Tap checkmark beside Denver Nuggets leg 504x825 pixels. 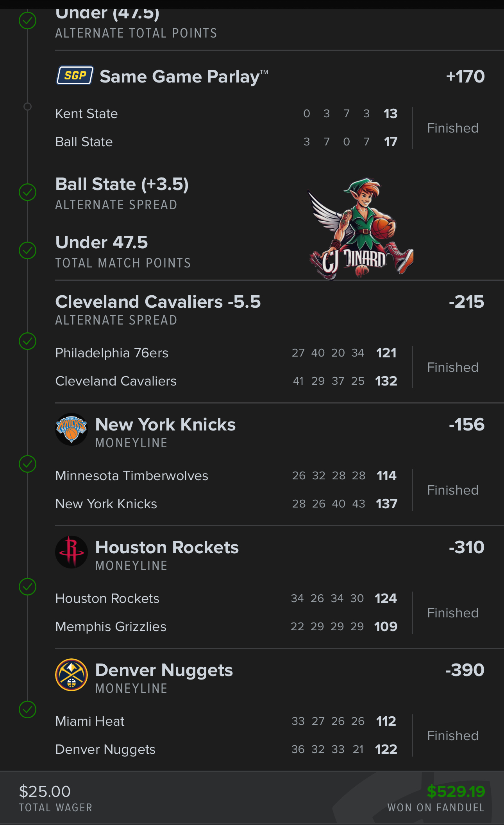[28, 709]
